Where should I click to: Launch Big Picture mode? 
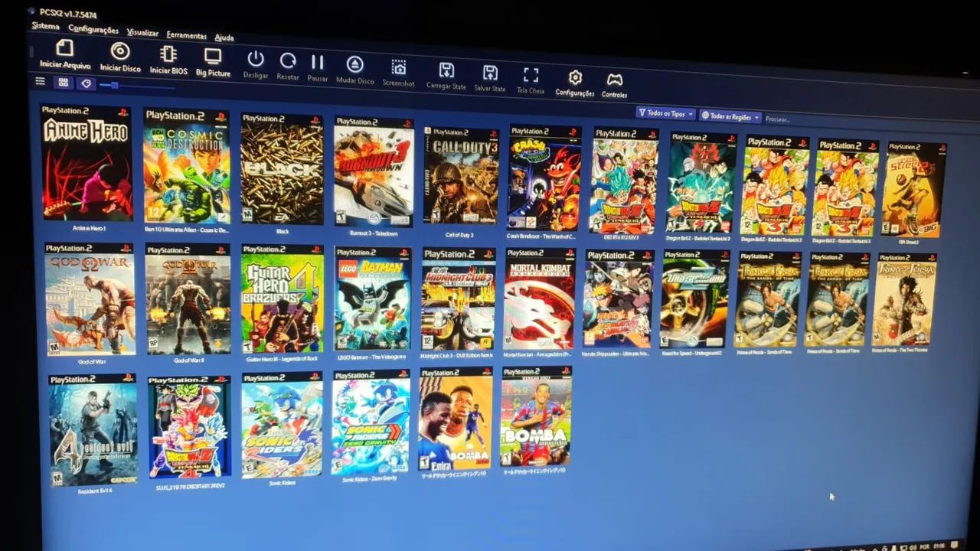pyautogui.click(x=213, y=56)
